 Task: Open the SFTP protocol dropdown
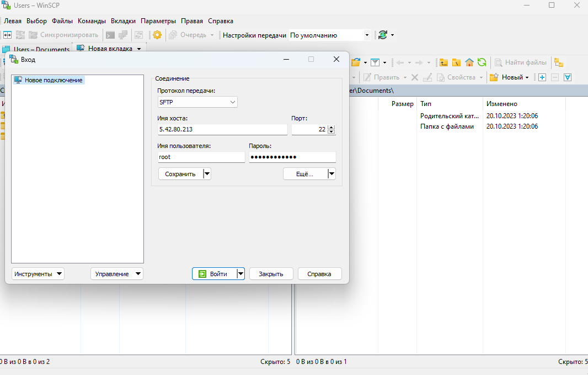(197, 102)
